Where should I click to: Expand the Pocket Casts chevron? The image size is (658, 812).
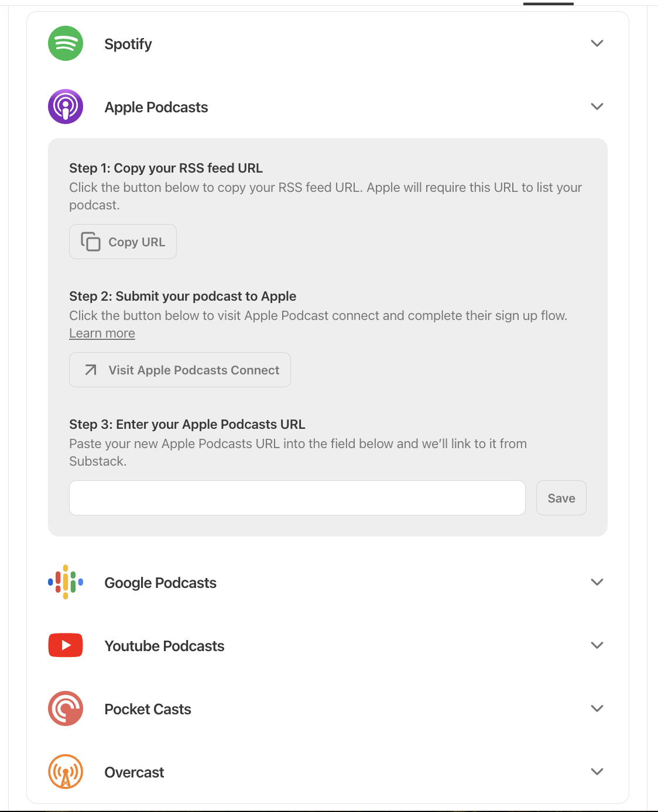point(597,708)
